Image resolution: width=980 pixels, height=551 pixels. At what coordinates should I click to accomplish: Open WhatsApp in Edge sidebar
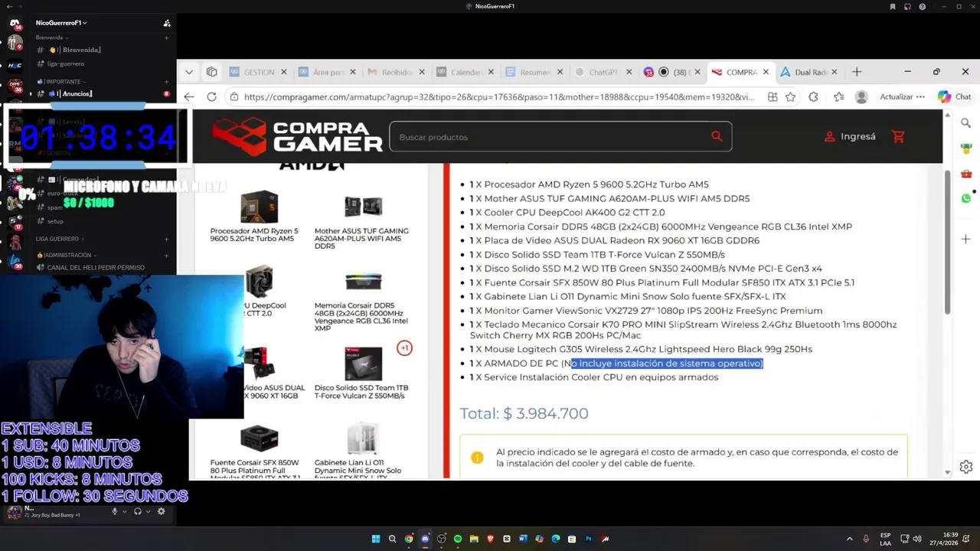[x=966, y=198]
